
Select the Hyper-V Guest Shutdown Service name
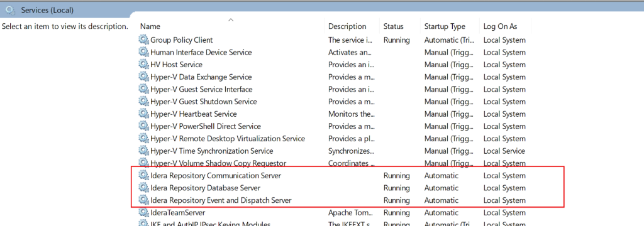click(203, 102)
